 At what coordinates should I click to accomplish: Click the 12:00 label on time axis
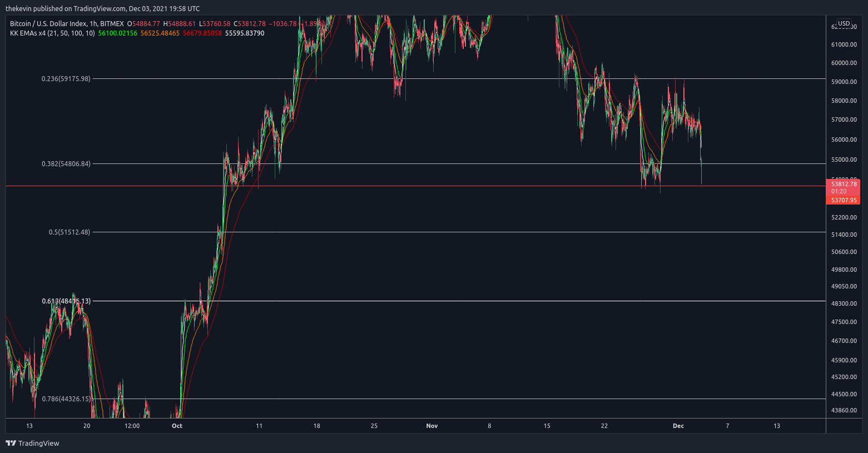tap(132, 426)
